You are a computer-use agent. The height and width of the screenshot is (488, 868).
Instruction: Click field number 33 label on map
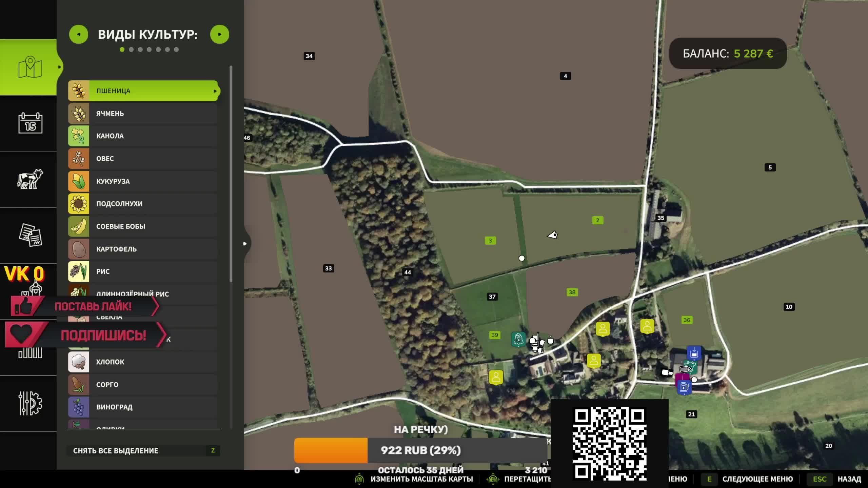click(328, 268)
